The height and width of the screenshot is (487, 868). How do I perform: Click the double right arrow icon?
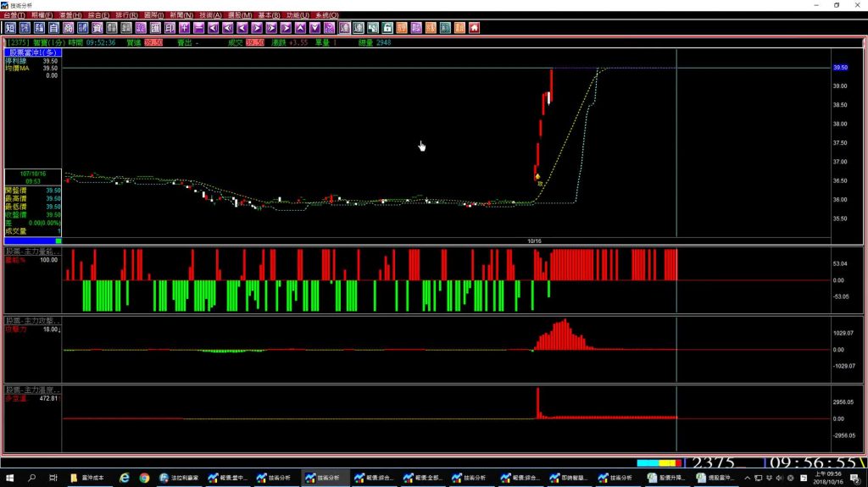[x=271, y=28]
